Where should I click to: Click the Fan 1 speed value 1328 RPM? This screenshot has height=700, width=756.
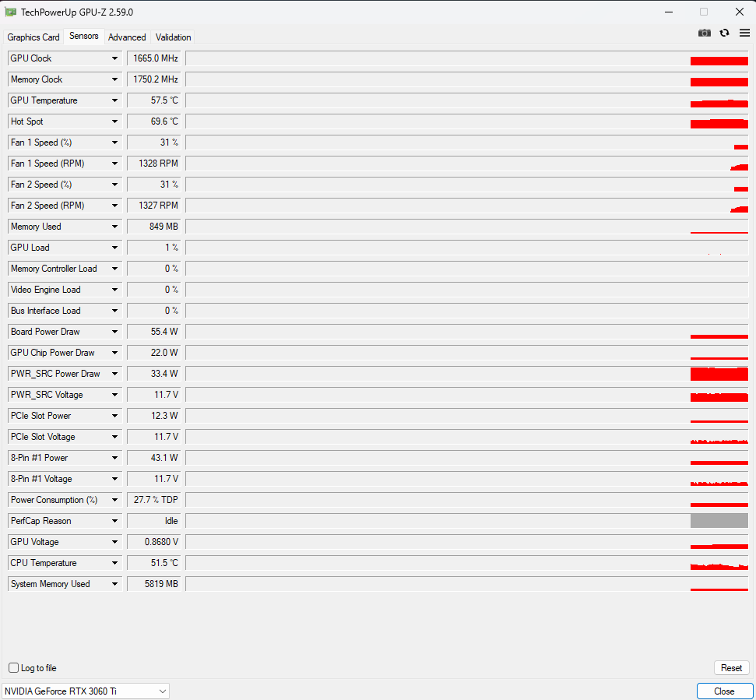(154, 164)
